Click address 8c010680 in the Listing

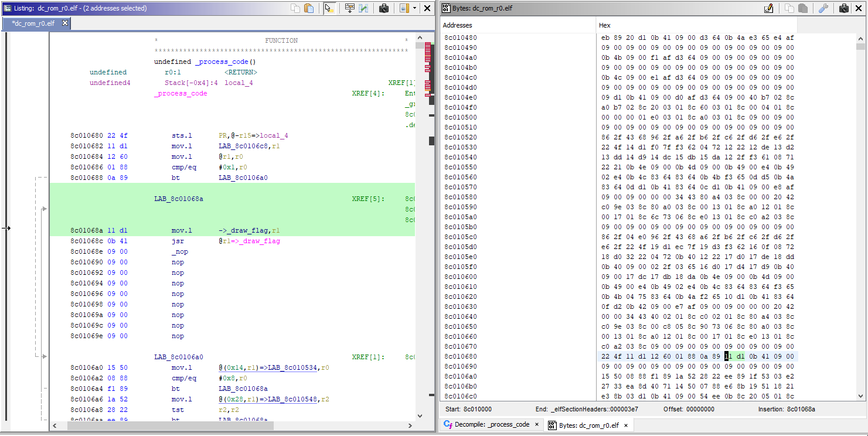tap(88, 135)
